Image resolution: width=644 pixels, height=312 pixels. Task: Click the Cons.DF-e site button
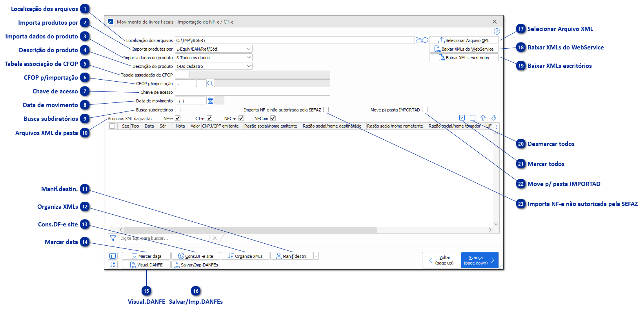196,256
